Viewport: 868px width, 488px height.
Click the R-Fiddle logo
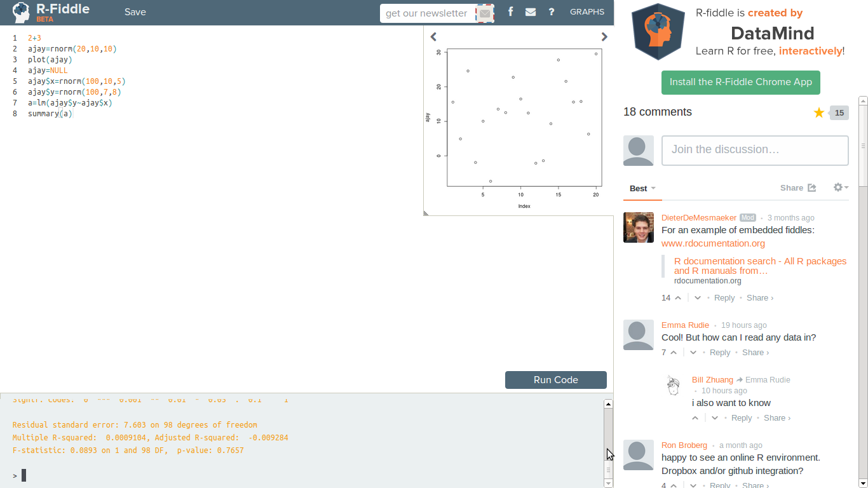[51, 12]
